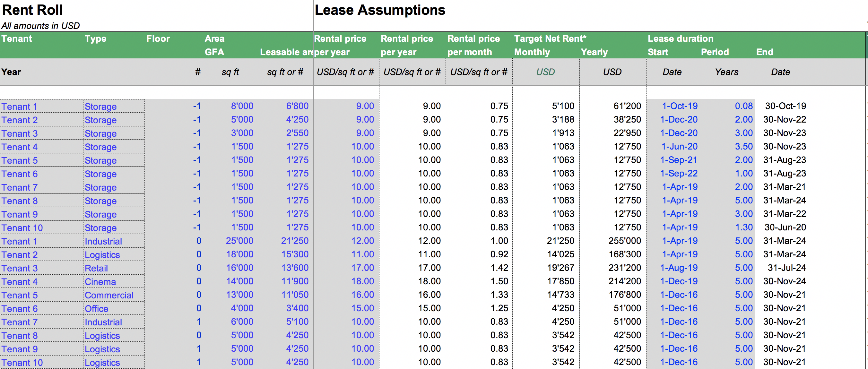The image size is (868, 369).
Task: Select leasable area cell 11'900
Action: coord(295,281)
